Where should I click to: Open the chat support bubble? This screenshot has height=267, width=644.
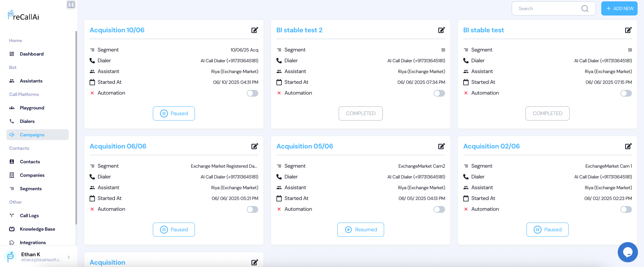point(628,252)
